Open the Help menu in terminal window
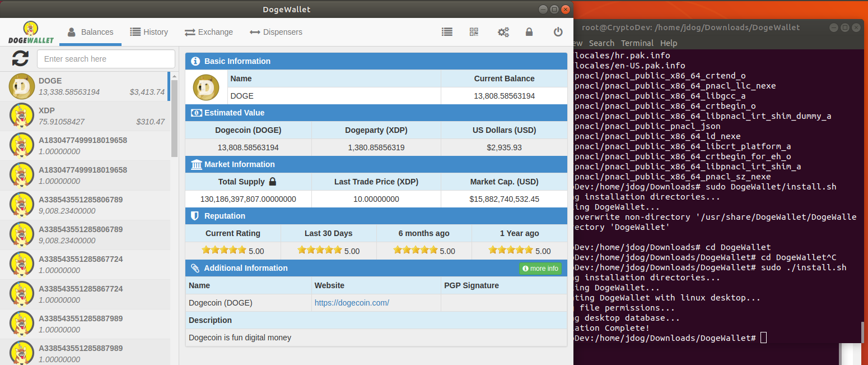The height and width of the screenshot is (365, 868). [669, 43]
